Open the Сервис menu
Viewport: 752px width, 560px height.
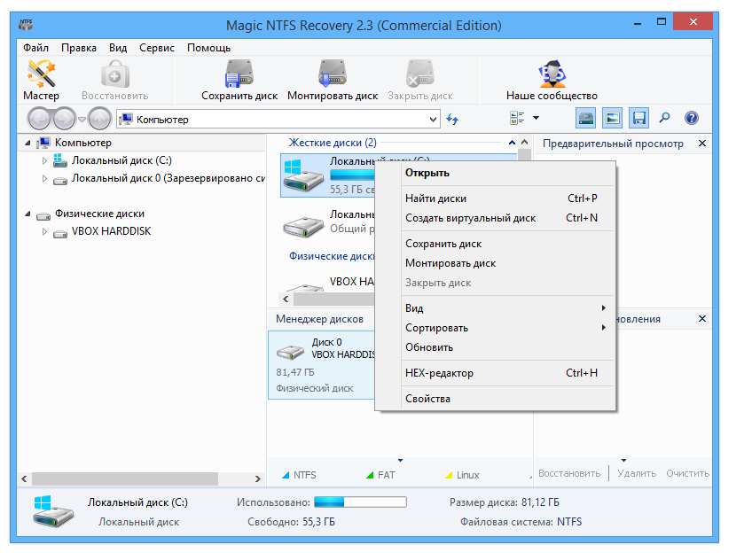click(x=157, y=48)
